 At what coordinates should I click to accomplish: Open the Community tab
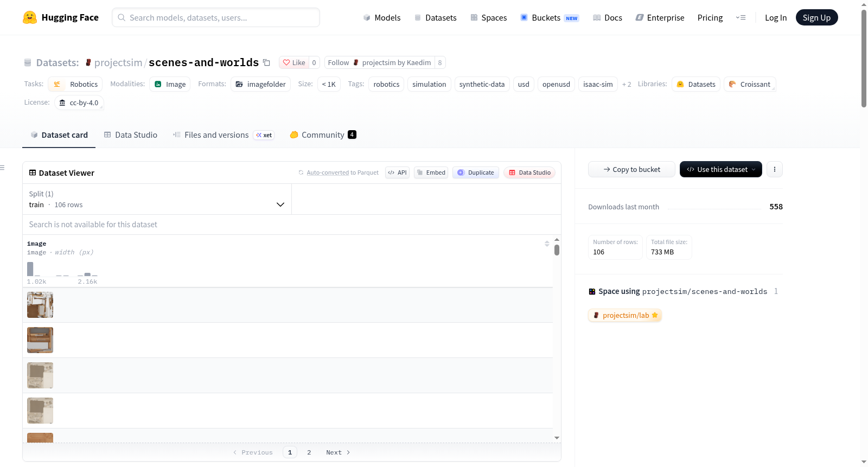[x=323, y=135]
